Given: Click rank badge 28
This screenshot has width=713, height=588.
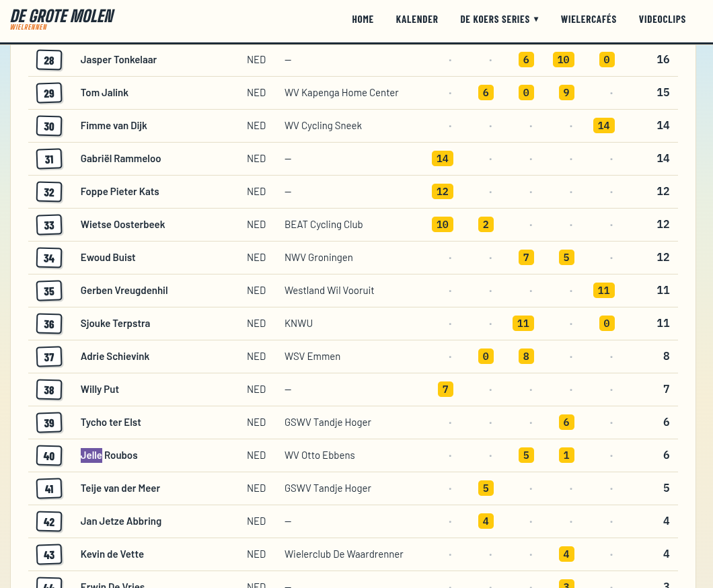Looking at the screenshot, I should tap(49, 60).
